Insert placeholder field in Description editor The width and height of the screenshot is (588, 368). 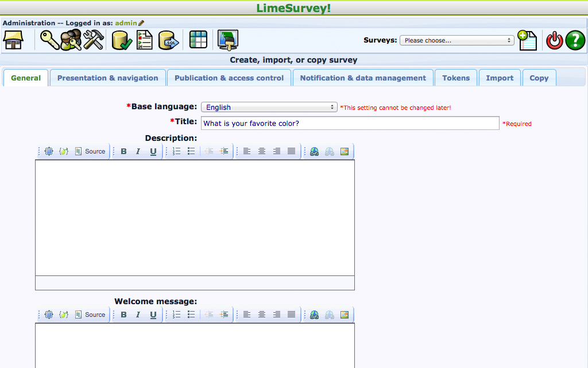64,151
